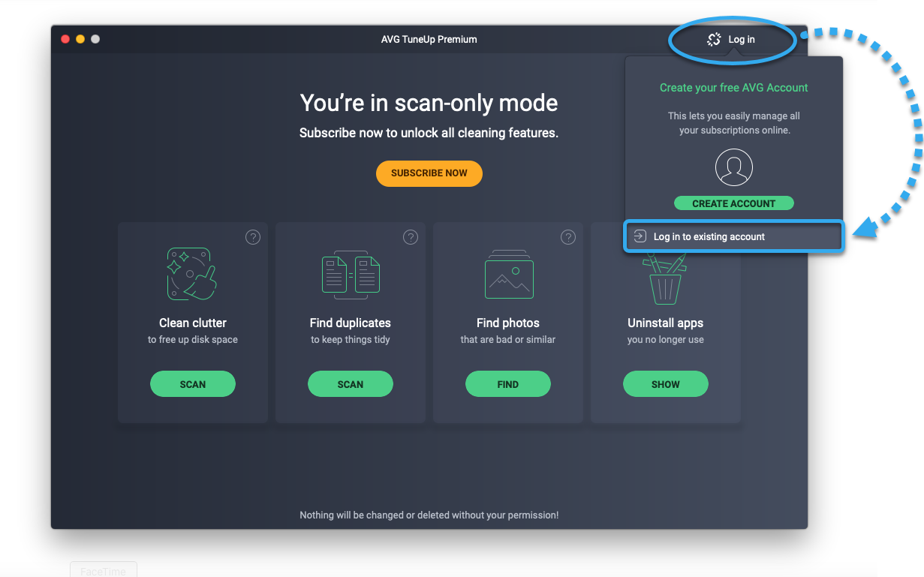The height and width of the screenshot is (577, 924).
Task: Click the 'Find photos' card title
Action: coord(508,323)
